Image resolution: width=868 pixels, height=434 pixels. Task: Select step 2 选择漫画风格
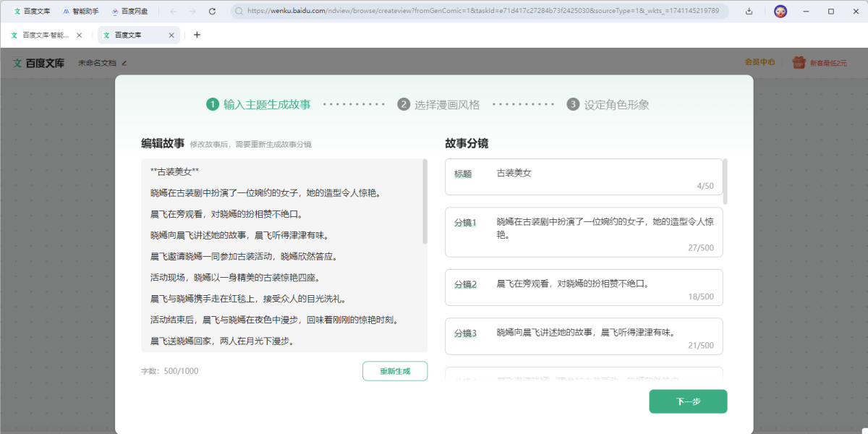pos(438,104)
